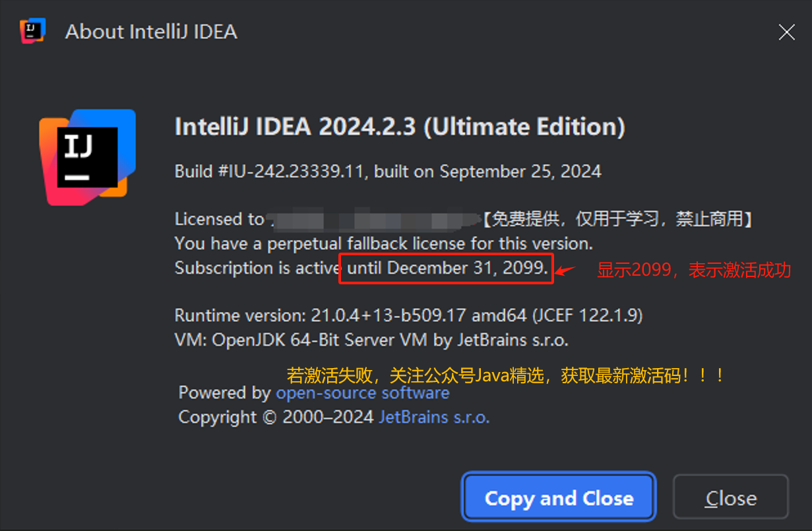Click the until December 31, 2099 text
The image size is (812, 531).
[x=447, y=268]
